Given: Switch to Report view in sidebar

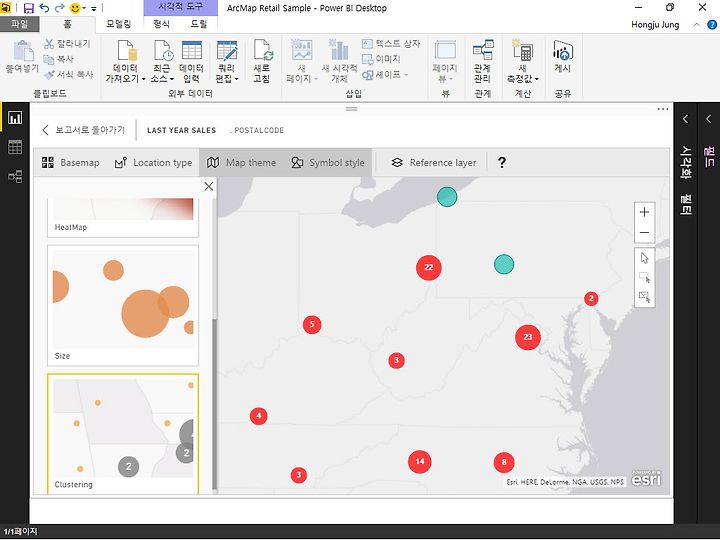Looking at the screenshot, I should click(15, 118).
